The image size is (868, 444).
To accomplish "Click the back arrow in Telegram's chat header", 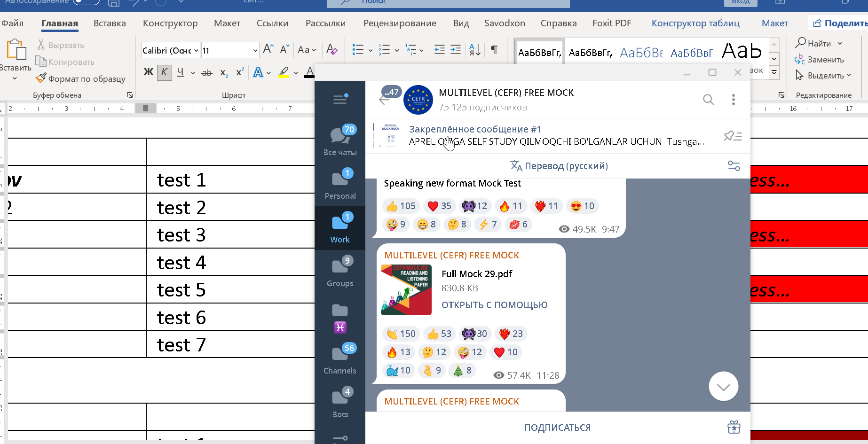I will tap(384, 99).
